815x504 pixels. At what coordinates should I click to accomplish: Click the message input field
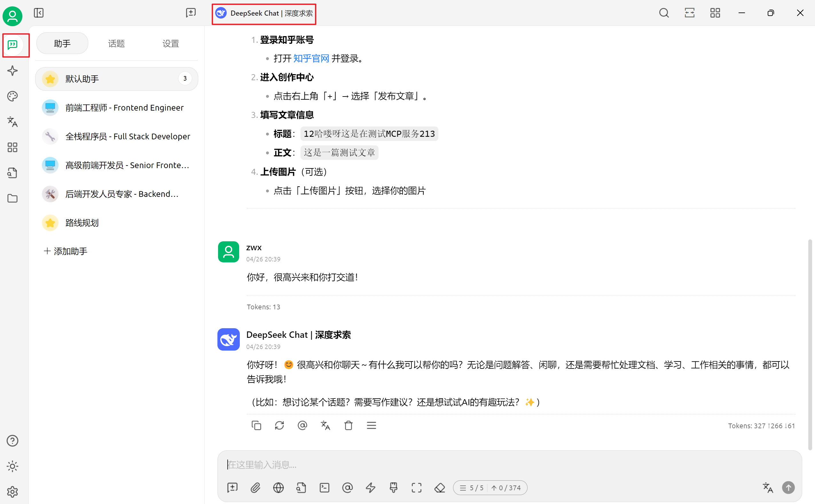point(467,464)
